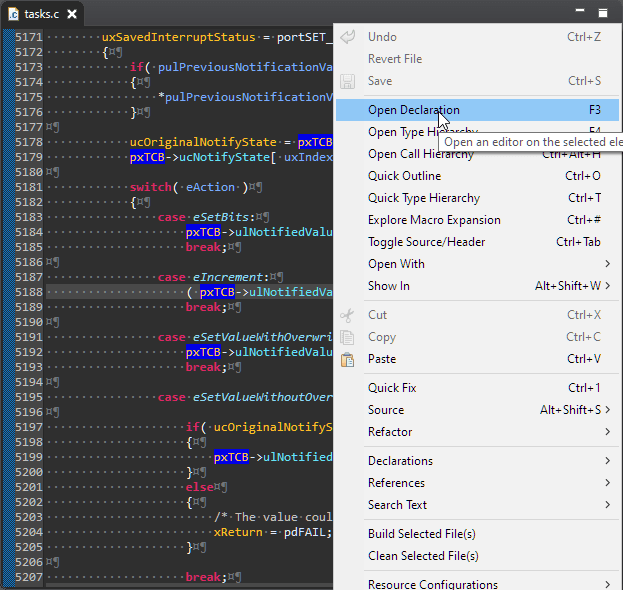
Task: Minimize the editor view
Action: click(580, 11)
